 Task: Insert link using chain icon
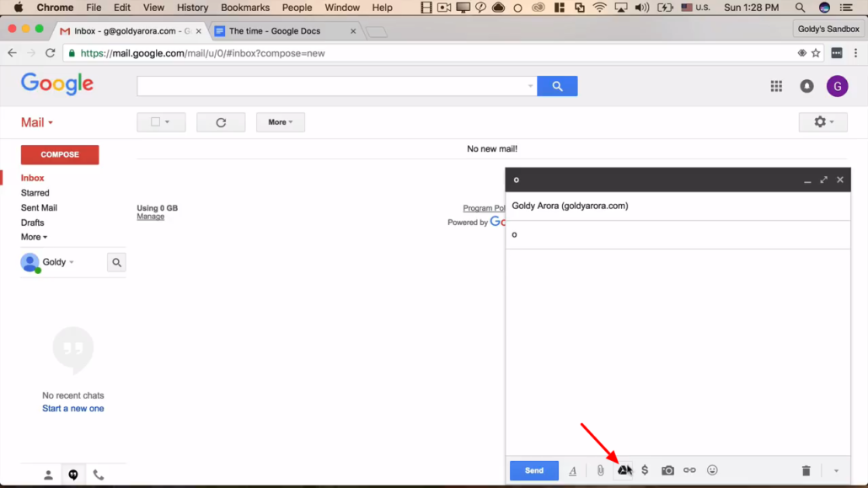689,470
